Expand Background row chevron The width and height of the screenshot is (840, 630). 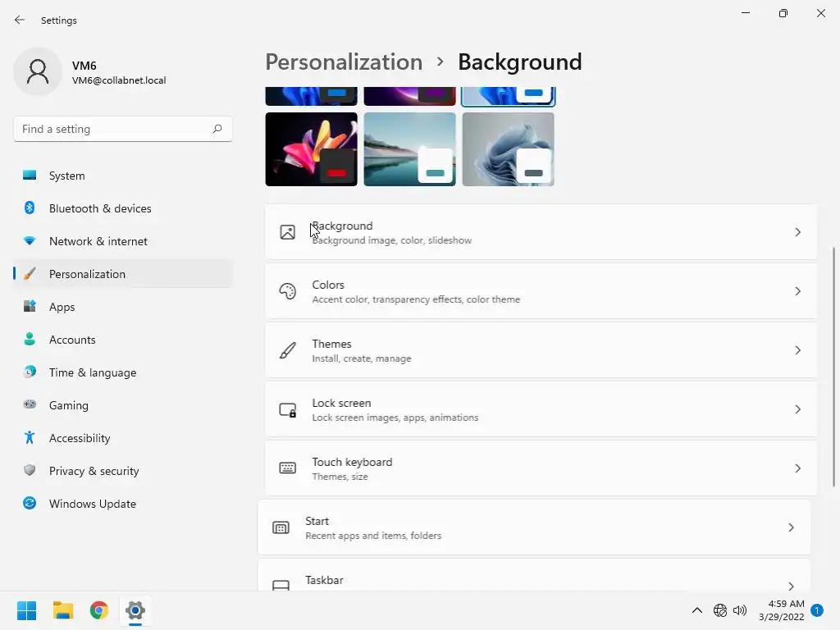click(x=797, y=232)
